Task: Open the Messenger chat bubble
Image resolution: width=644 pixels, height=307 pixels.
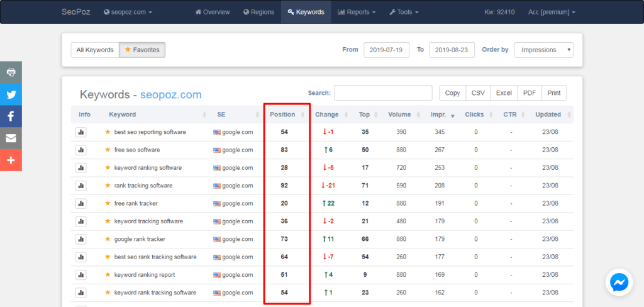Action: [x=619, y=282]
